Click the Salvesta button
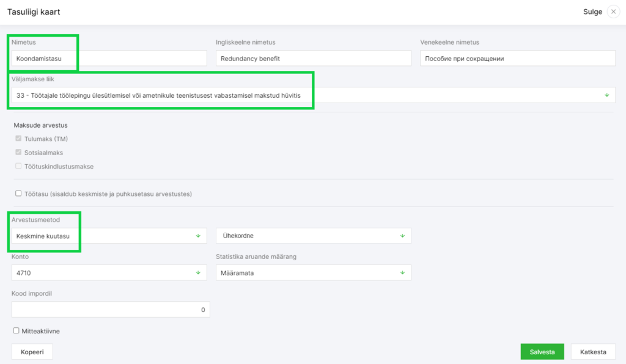Screen dimensions: 626x364 pyautogui.click(x=542, y=352)
